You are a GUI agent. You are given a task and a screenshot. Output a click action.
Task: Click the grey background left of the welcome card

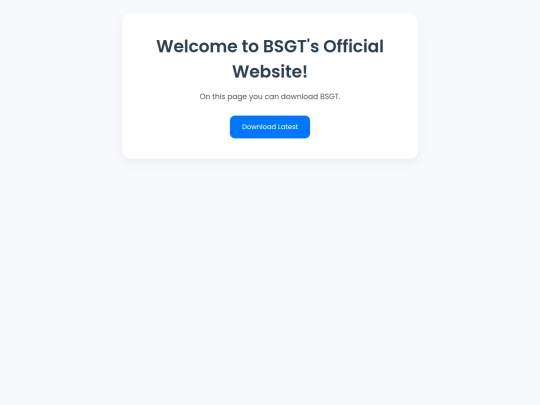point(61,86)
